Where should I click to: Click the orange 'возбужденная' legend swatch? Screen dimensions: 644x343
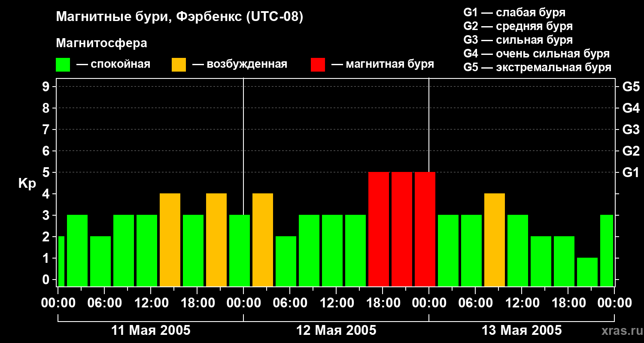tap(179, 65)
